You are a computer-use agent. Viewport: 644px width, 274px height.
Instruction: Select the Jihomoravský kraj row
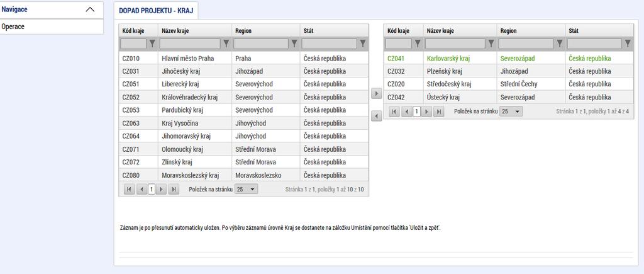tap(243, 136)
